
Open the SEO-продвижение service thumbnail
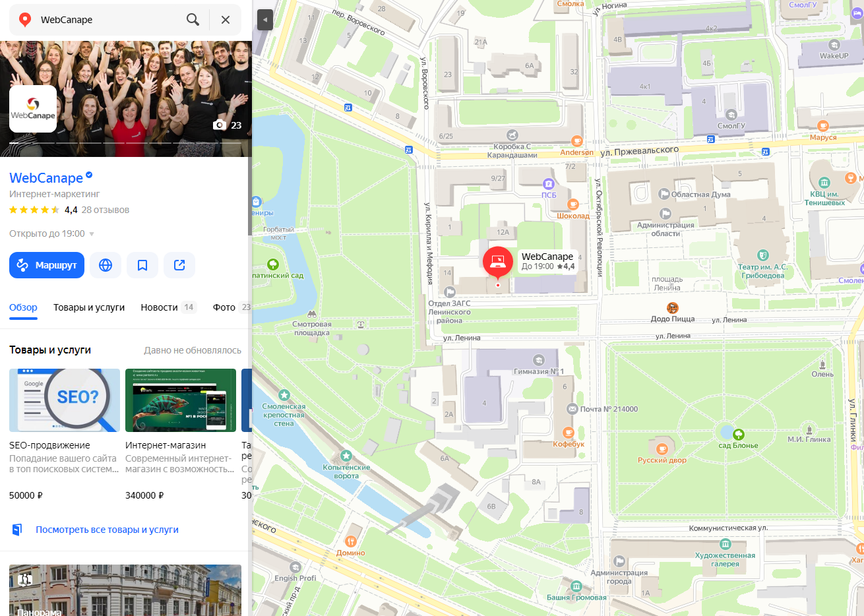pyautogui.click(x=65, y=400)
